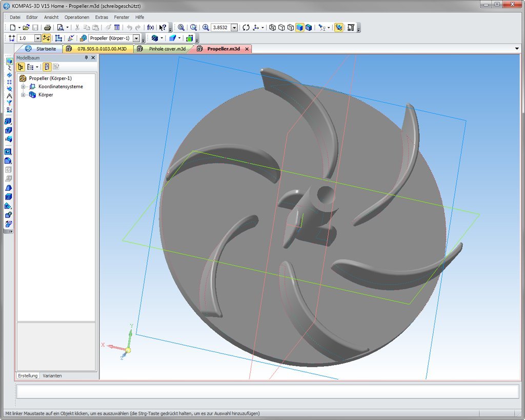The height and width of the screenshot is (420, 525).
Task: Select the spatial curves tool in sidebar
Action: click(x=9, y=68)
